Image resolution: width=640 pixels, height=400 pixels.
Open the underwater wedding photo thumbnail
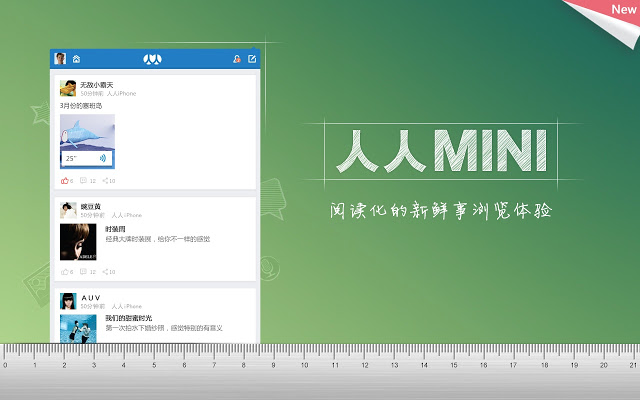78,329
